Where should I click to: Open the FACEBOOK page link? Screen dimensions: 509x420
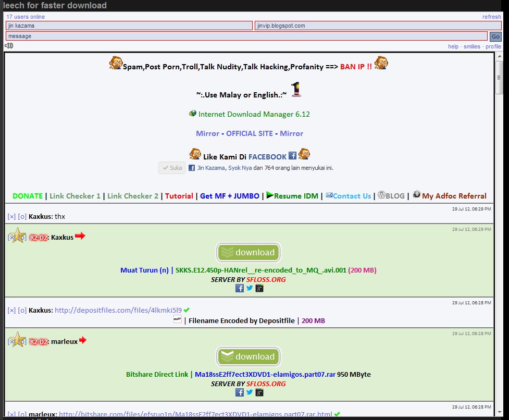[x=267, y=157]
